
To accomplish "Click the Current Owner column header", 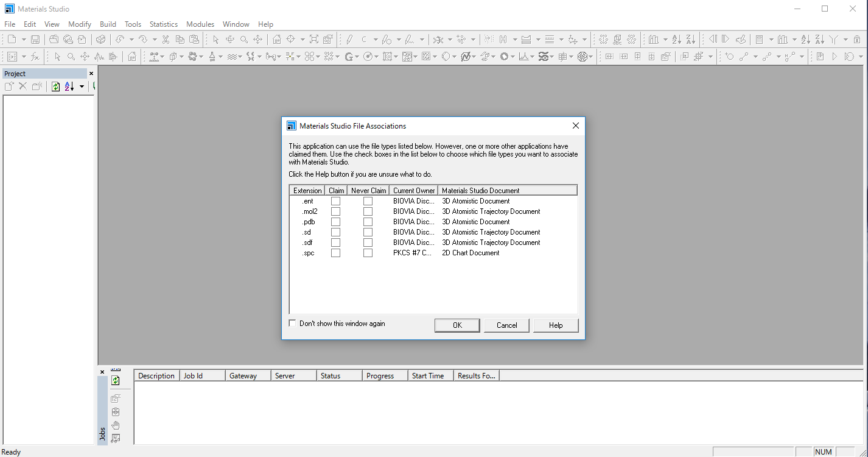I will pyautogui.click(x=414, y=191).
